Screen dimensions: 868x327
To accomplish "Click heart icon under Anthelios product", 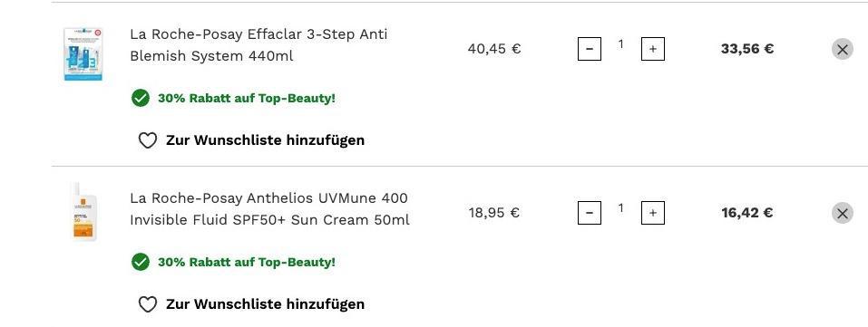I will pyautogui.click(x=147, y=304).
